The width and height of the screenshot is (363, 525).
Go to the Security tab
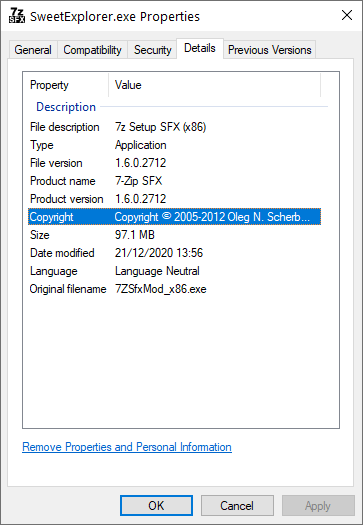pyautogui.click(x=152, y=50)
